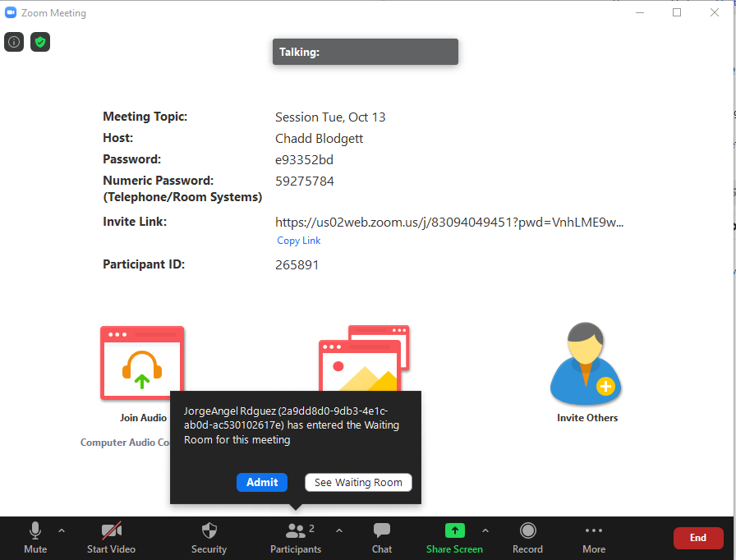End the meeting
This screenshot has height=560, width=736.
click(x=698, y=538)
